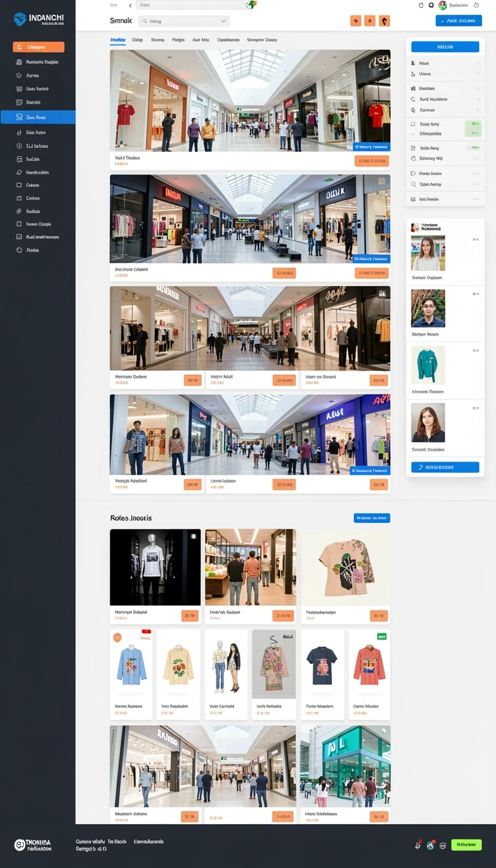Select the underlined first tab under the header

tap(118, 40)
